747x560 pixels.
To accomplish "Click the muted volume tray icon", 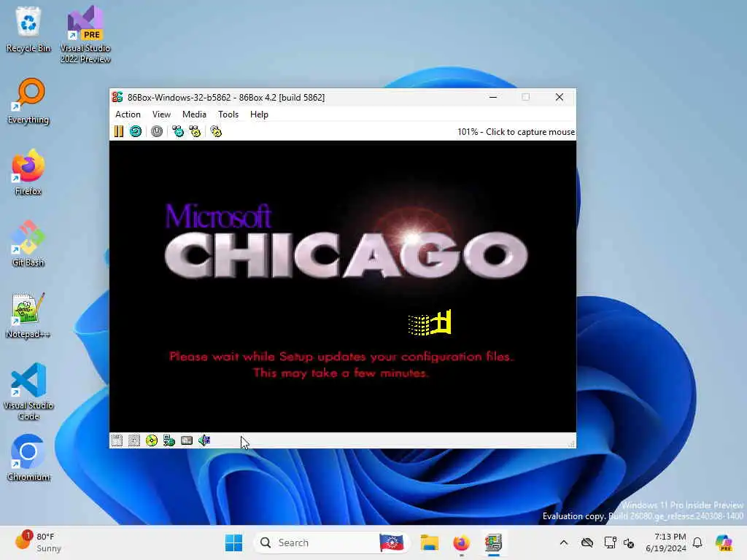I will pos(629,542).
